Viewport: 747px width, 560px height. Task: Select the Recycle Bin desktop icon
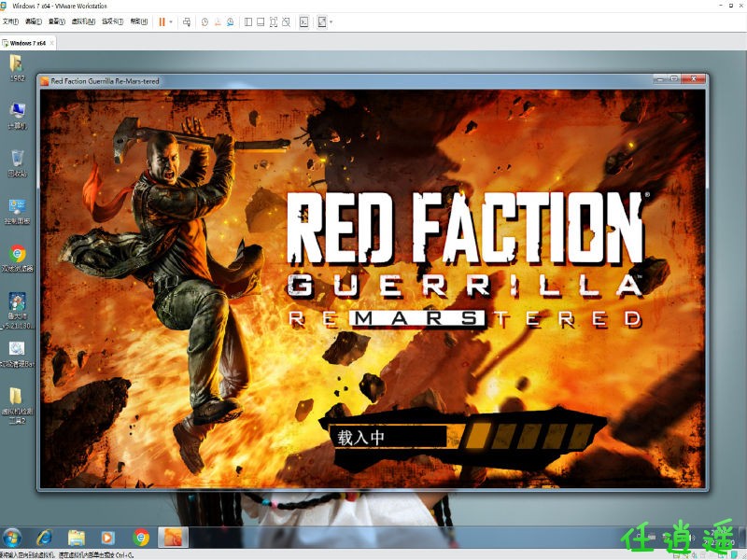click(17, 163)
